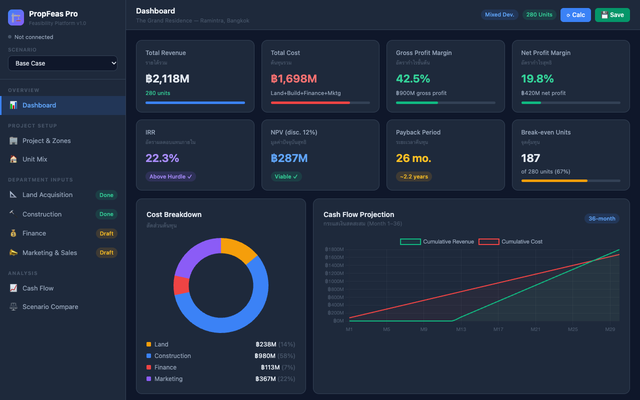Click the Finance money bag icon
The image size is (640, 400).
click(x=13, y=233)
